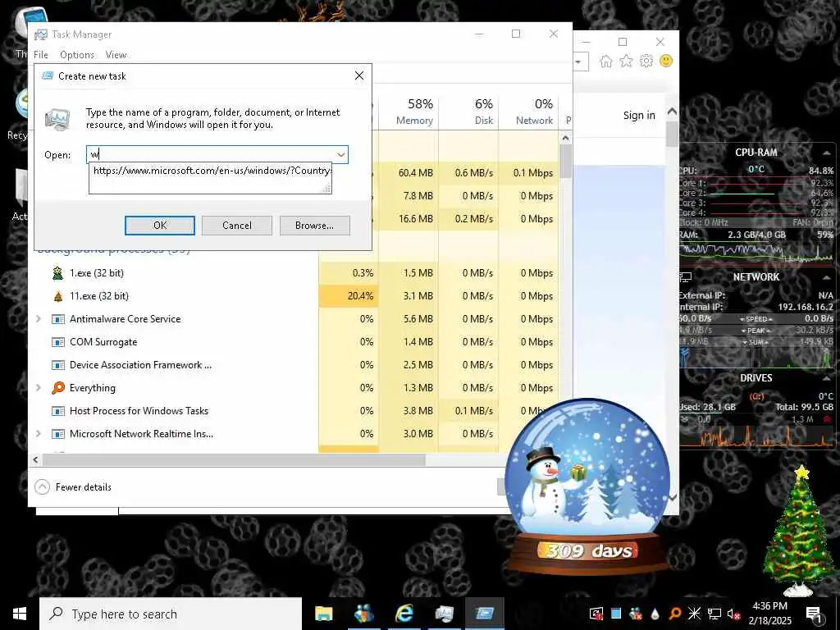This screenshot has width=840, height=630.
Task: Collapse the CPU-RAM gadget section
Action: pyautogui.click(x=827, y=153)
